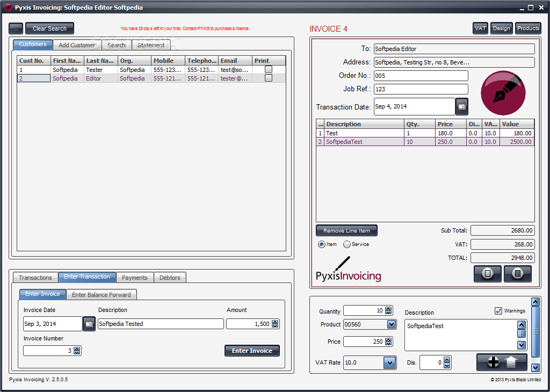Screen dimensions: 550x392
Task: Select the Service radio button
Action: pyautogui.click(x=346, y=244)
